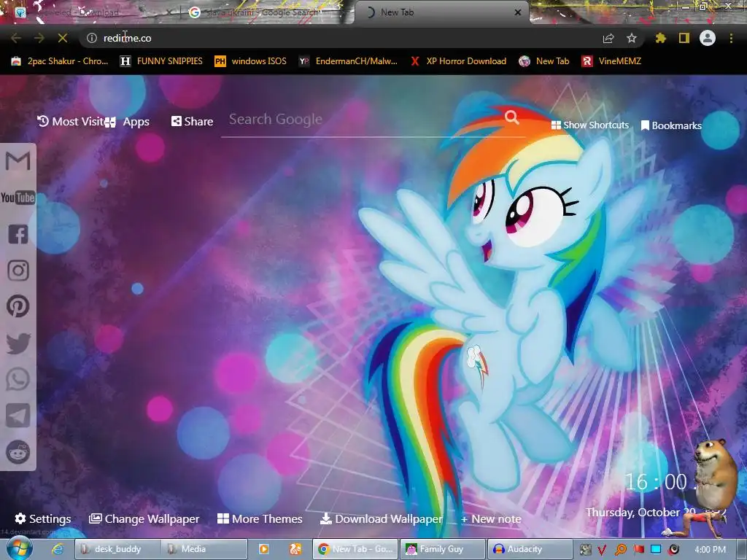Open the XP Horror Download bookmark

coord(458,61)
